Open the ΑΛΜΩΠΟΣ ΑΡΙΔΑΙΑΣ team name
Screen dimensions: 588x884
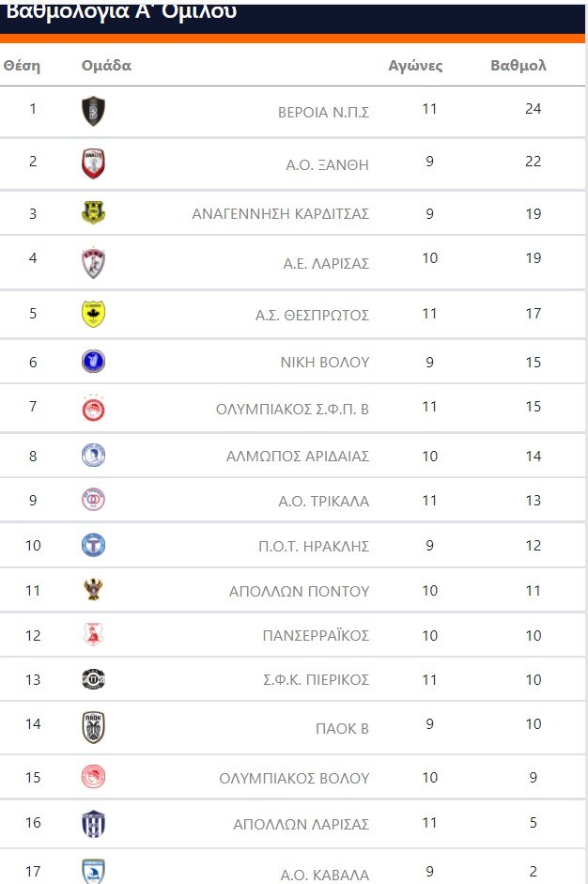(298, 457)
